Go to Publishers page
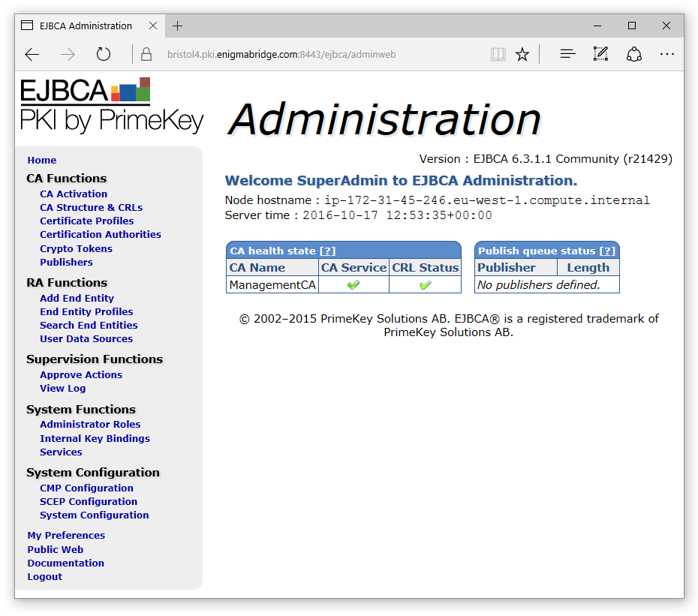698x616 pixels. (66, 262)
